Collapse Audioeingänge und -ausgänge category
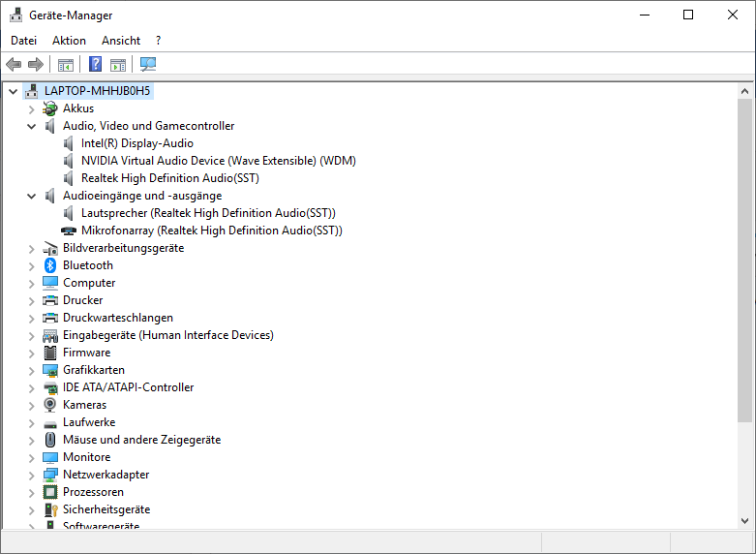Viewport: 756px width, 554px height. click(x=31, y=196)
